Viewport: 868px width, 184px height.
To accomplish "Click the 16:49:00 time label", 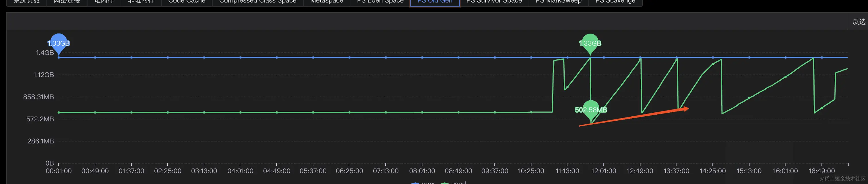I will coord(822,171).
